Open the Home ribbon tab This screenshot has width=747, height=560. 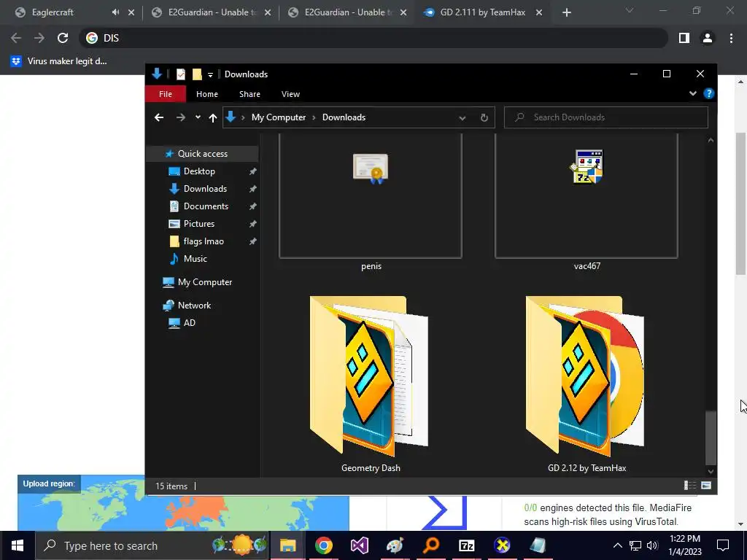click(x=206, y=94)
